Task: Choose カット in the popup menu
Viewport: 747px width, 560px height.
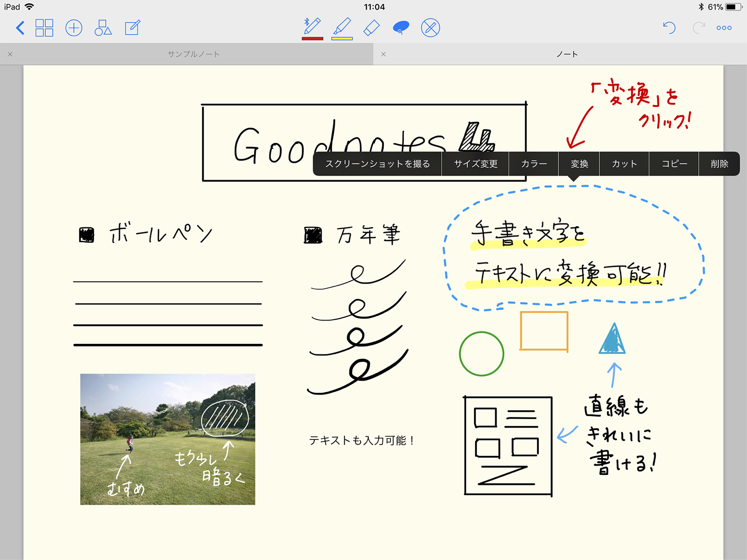Action: tap(624, 164)
